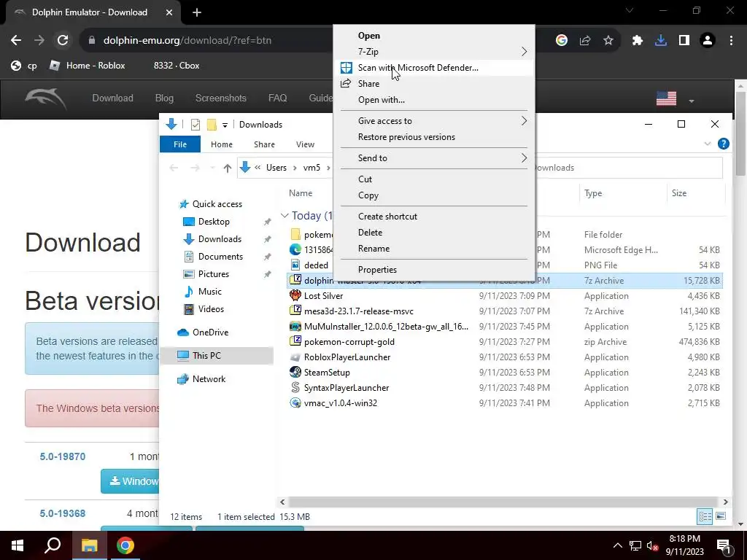Open Screenshots page on Dolphin site
Image resolution: width=747 pixels, height=560 pixels.
(x=221, y=98)
